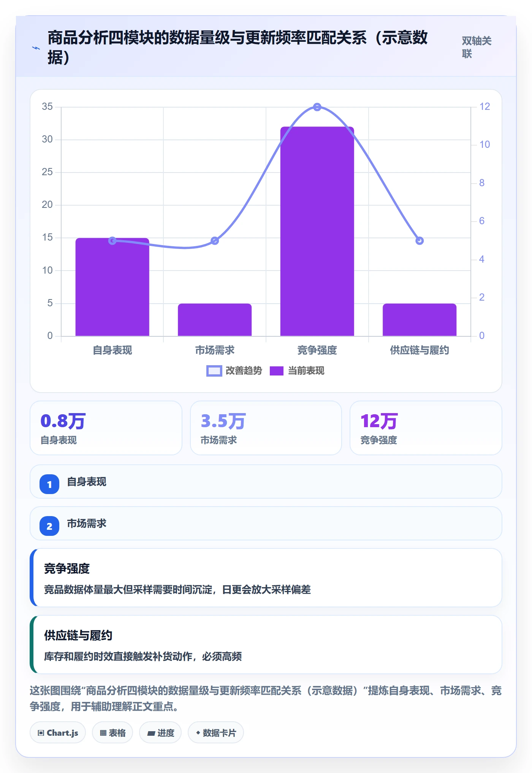Toggle the 当前表现 legend item

coord(297,371)
